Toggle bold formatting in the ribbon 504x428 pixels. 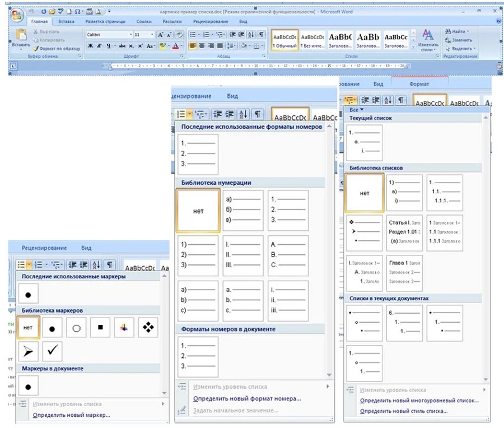click(90, 46)
